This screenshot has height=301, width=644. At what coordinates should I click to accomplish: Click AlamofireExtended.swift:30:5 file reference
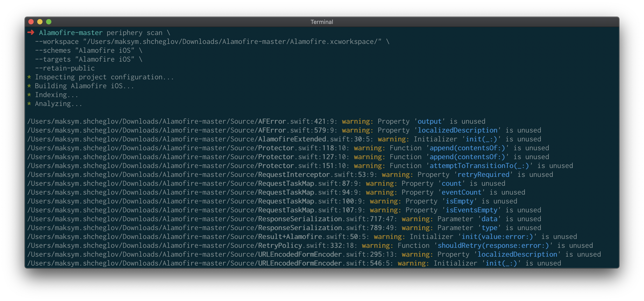click(200, 139)
